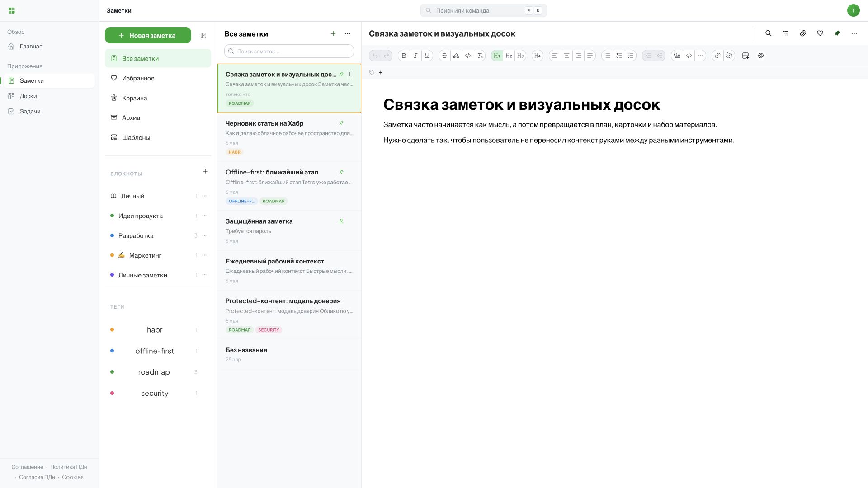Open Избранное folder
The height and width of the screenshot is (488, 868).
click(158, 78)
